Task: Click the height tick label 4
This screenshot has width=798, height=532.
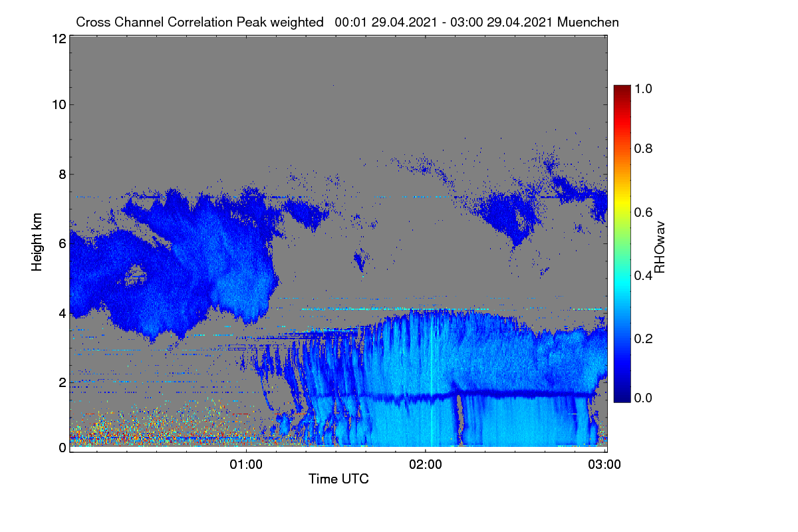Action: click(x=61, y=313)
